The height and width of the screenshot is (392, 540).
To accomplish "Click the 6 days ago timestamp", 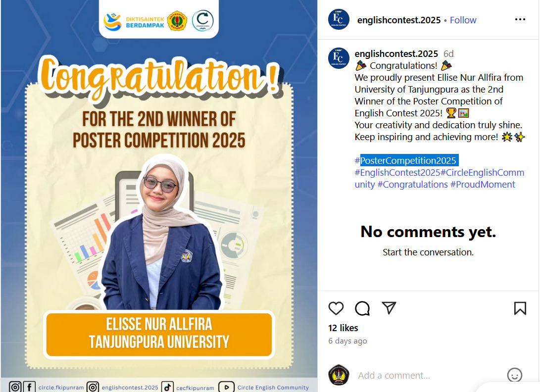I will pos(347,341).
